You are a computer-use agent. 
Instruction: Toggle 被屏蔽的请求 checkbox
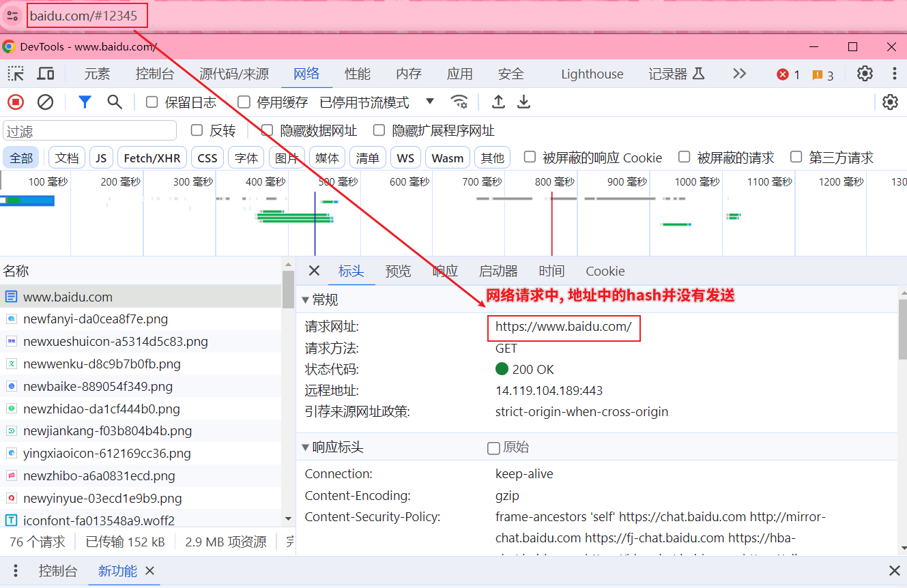684,157
